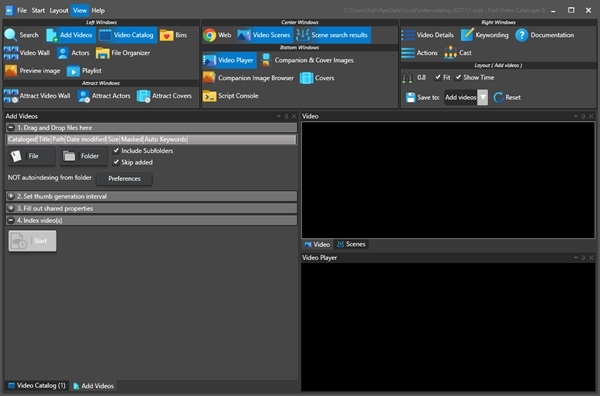Open Companion & Cover Images window

307,60
